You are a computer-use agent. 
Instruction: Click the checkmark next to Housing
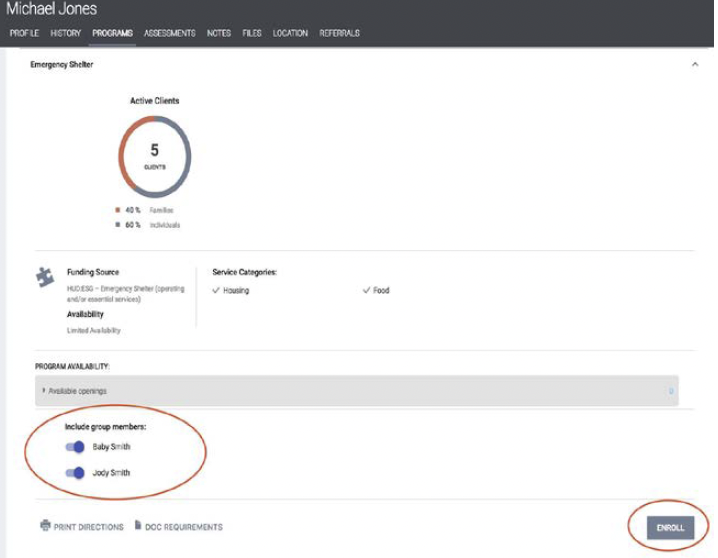click(216, 290)
